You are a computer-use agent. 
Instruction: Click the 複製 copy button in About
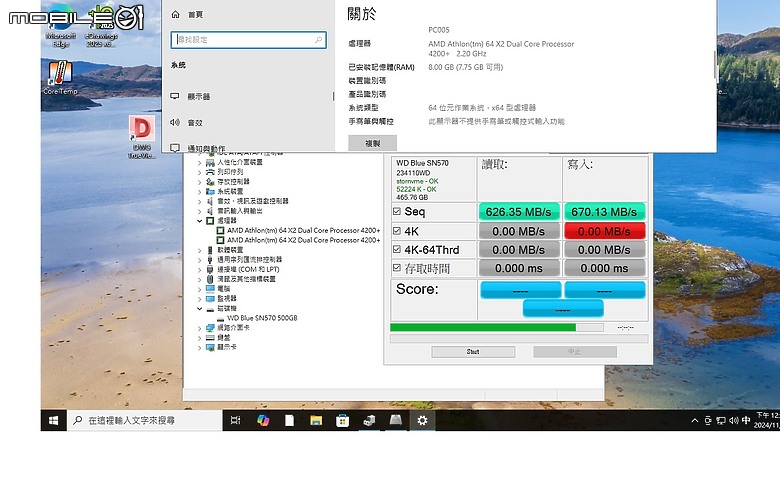[373, 143]
